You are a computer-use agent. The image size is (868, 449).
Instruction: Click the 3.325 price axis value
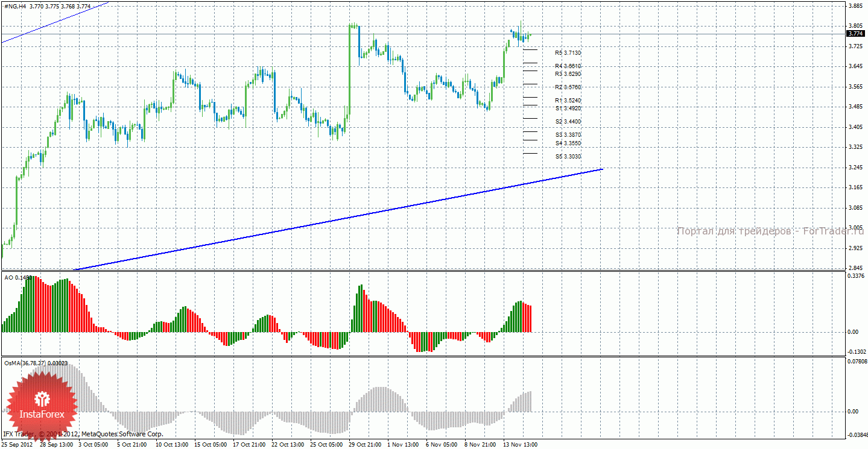[x=855, y=148]
